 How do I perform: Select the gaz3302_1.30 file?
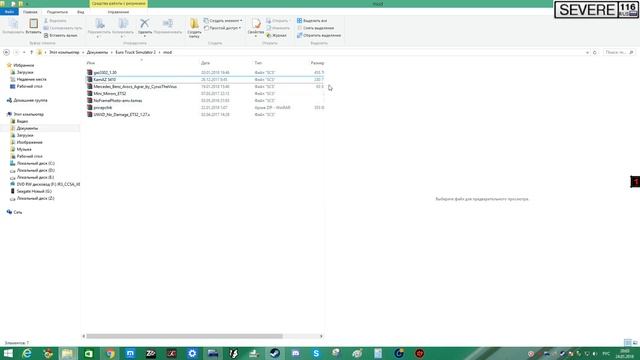pos(205,73)
